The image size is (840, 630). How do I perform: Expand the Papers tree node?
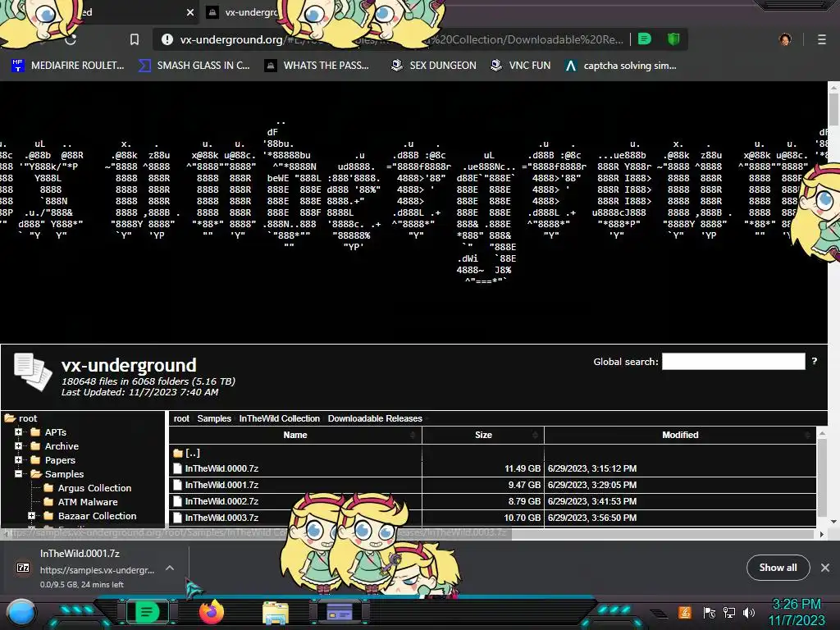(18, 459)
